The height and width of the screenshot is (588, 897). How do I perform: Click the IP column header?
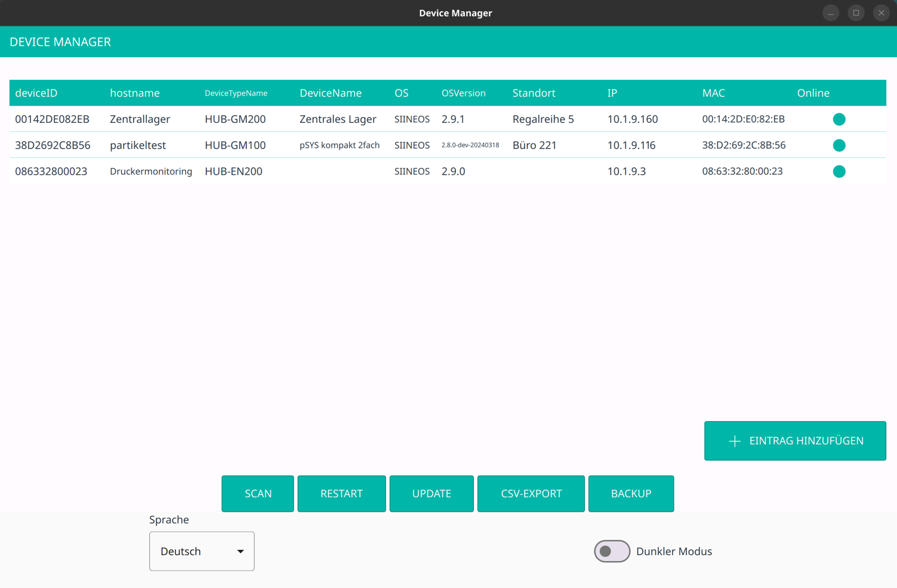(x=612, y=93)
